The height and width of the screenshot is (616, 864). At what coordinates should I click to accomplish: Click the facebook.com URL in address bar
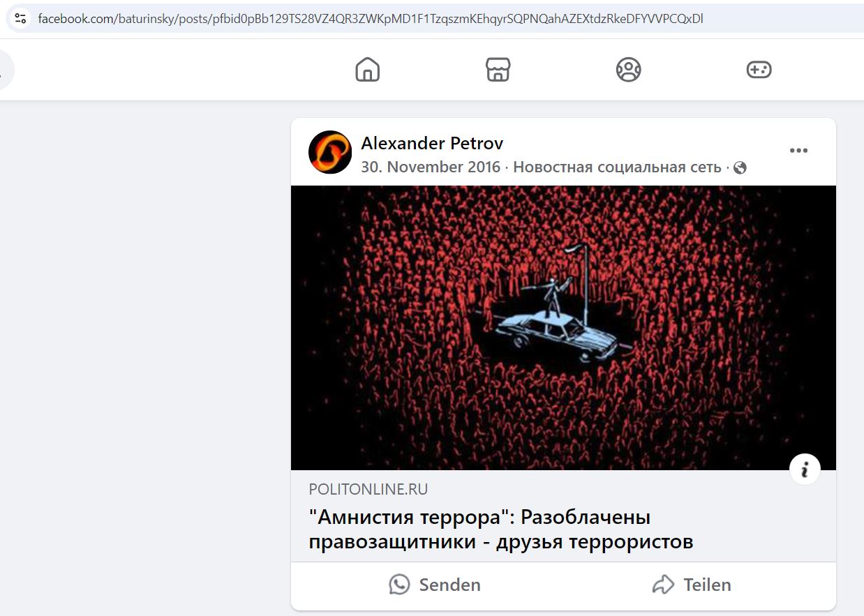(371, 19)
